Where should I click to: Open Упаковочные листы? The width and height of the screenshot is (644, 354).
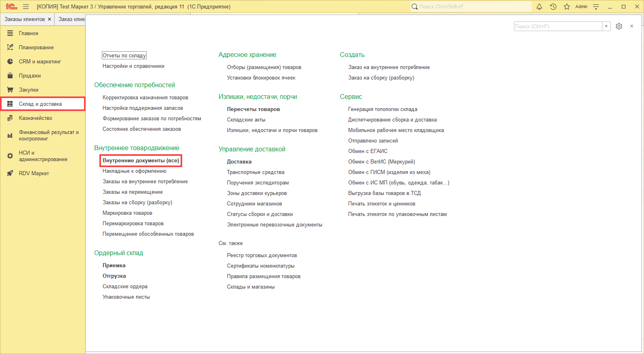126,297
